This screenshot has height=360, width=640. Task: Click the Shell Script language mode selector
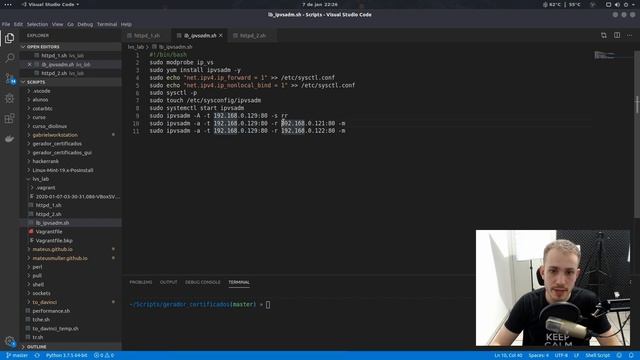pos(598,356)
